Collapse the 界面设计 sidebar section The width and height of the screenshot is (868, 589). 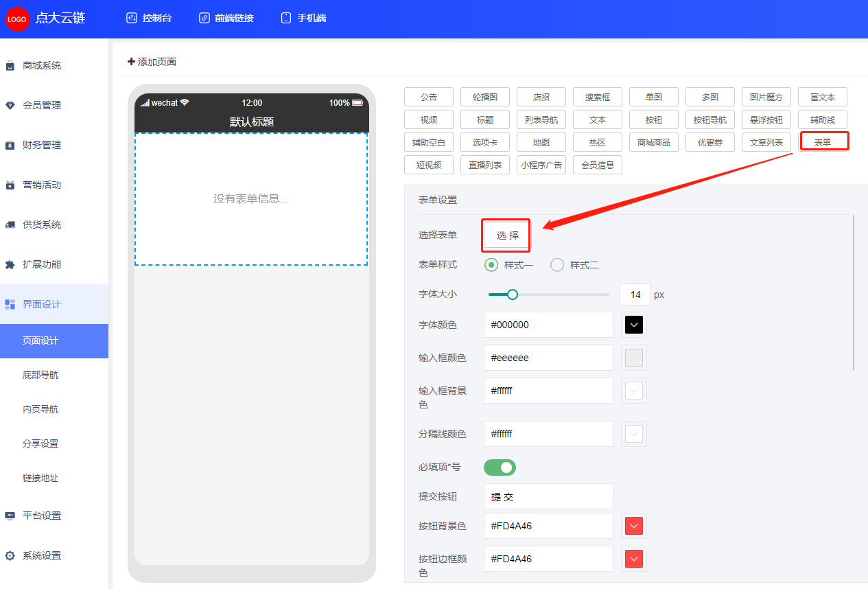click(x=54, y=304)
